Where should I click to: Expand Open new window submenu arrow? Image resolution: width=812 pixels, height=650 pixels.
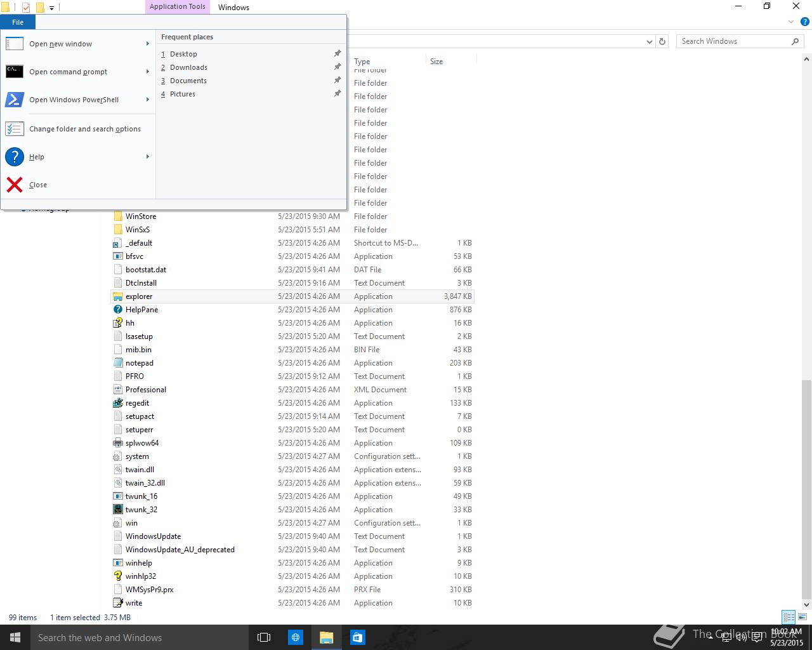pos(148,44)
